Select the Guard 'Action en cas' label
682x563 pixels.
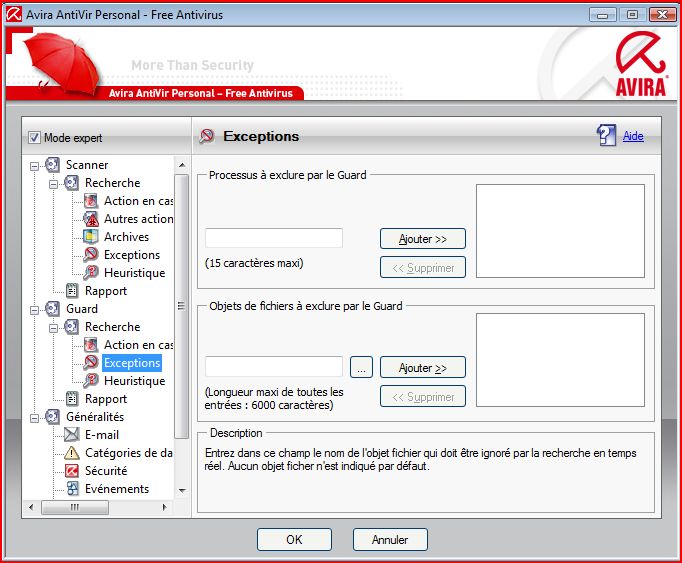138,345
